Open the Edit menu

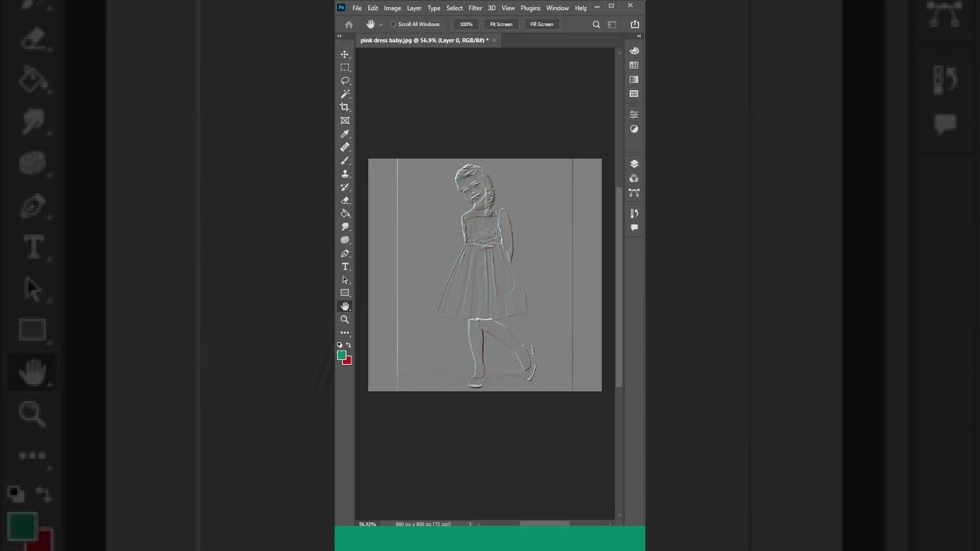point(373,8)
